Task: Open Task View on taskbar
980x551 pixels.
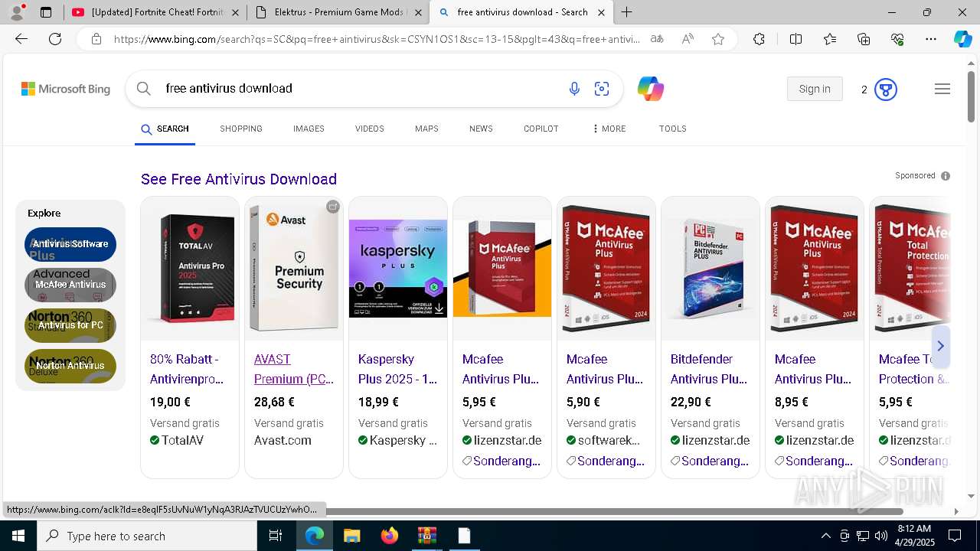Action: click(x=276, y=536)
